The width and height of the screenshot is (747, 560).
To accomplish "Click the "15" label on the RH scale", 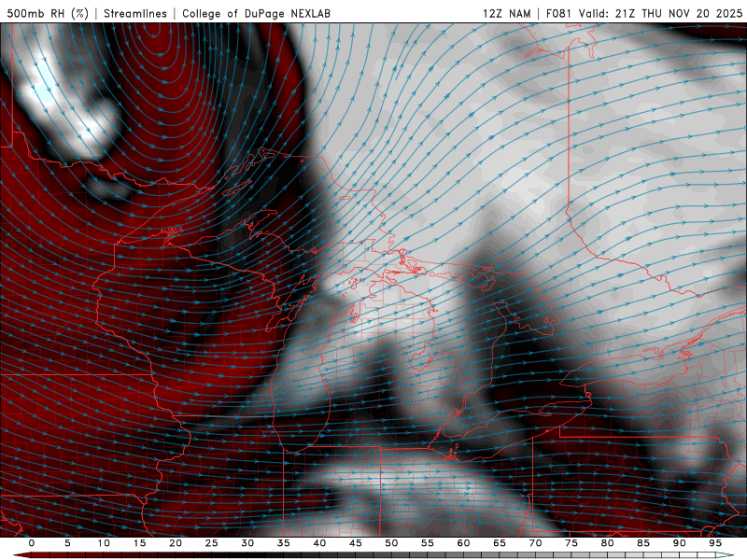I will [139, 543].
